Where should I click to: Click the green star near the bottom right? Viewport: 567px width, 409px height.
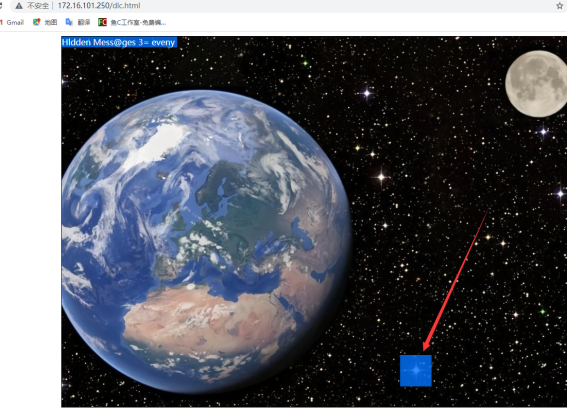point(542,312)
